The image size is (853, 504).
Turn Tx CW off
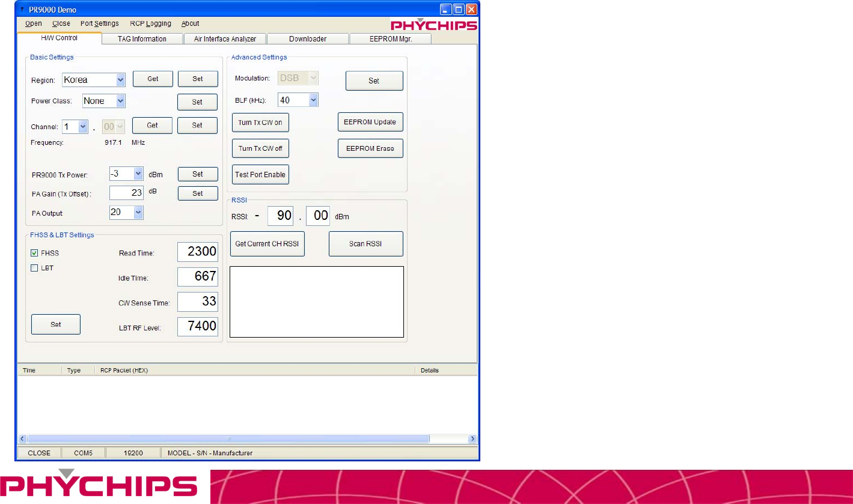260,148
